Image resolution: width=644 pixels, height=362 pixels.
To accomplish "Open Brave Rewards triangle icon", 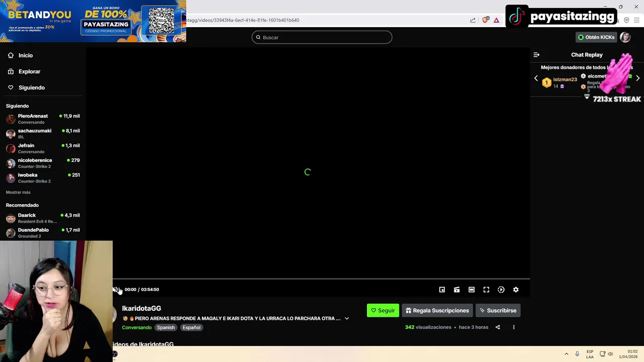I will click(x=496, y=20).
